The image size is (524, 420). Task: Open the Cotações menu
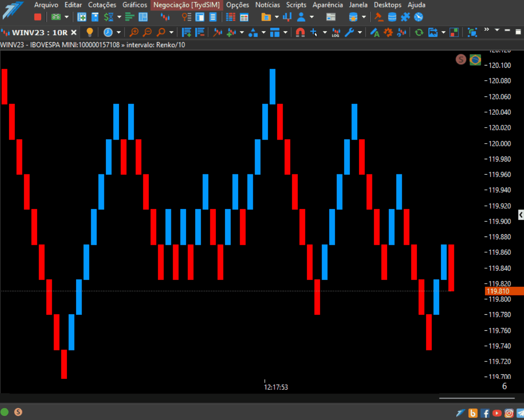tap(102, 5)
